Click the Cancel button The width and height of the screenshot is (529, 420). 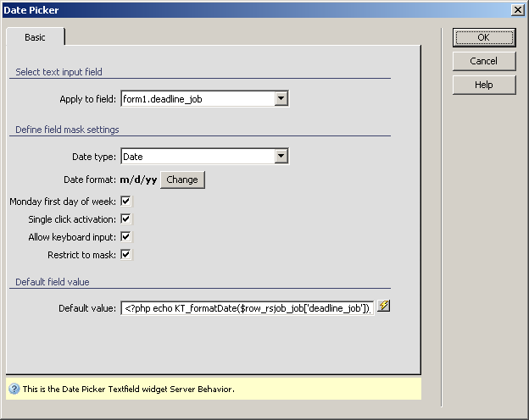(483, 61)
